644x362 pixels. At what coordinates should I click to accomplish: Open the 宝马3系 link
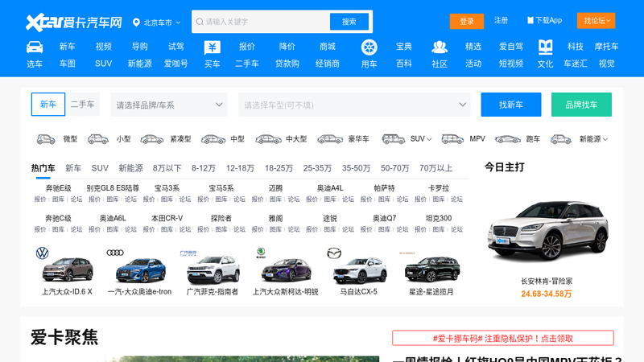(x=167, y=188)
